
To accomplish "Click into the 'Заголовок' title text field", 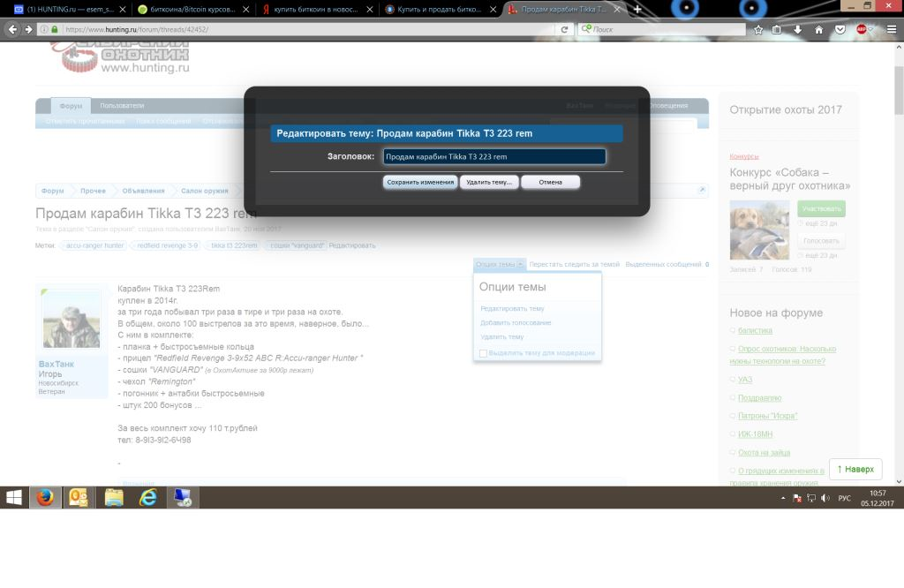I will pos(493,156).
